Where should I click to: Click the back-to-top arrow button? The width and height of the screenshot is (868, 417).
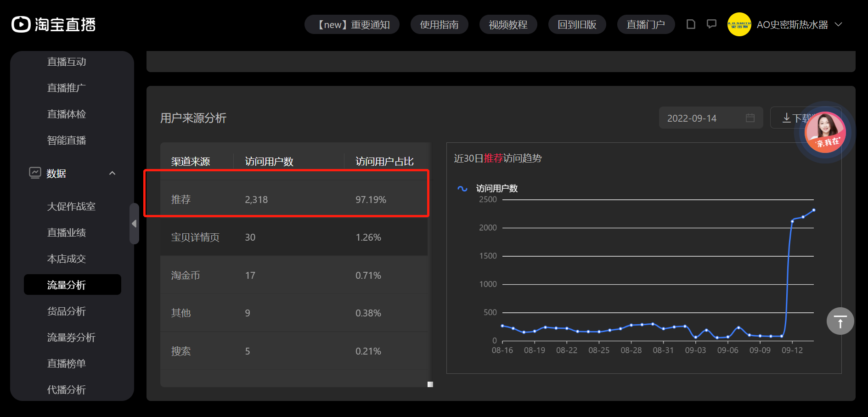tap(840, 321)
